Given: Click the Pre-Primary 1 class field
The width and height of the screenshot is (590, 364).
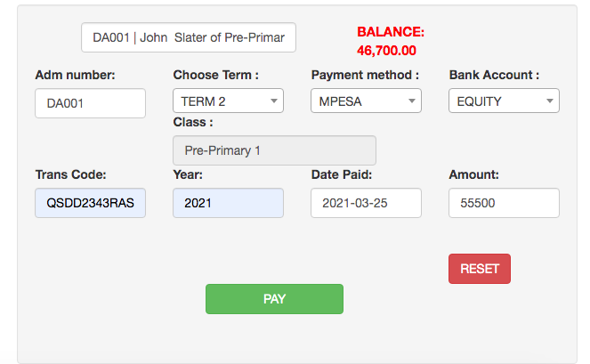Looking at the screenshot, I should coord(274,150).
